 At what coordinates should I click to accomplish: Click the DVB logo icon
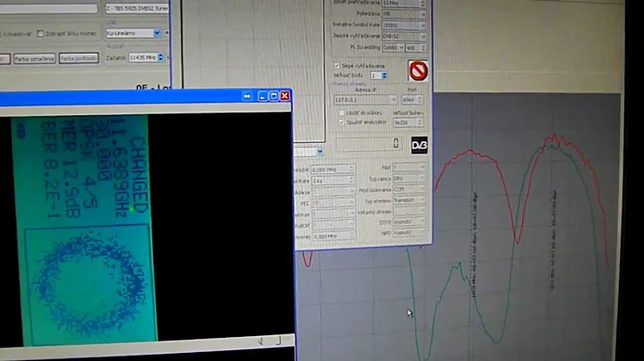tap(419, 146)
